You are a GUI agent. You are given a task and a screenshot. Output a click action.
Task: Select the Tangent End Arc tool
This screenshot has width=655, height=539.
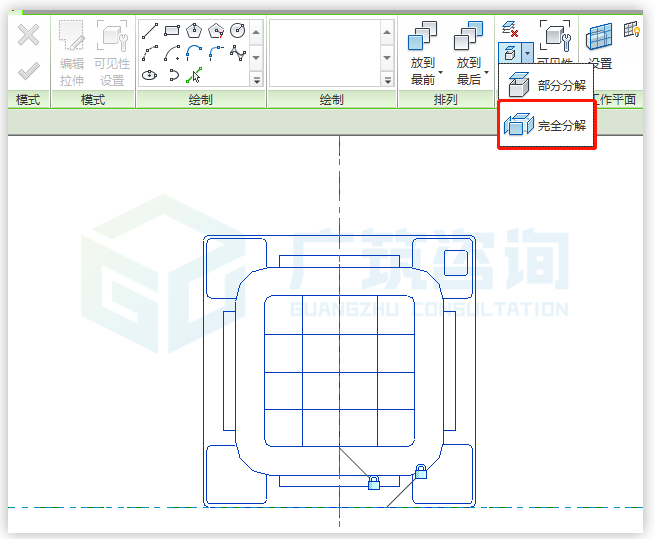[194, 53]
